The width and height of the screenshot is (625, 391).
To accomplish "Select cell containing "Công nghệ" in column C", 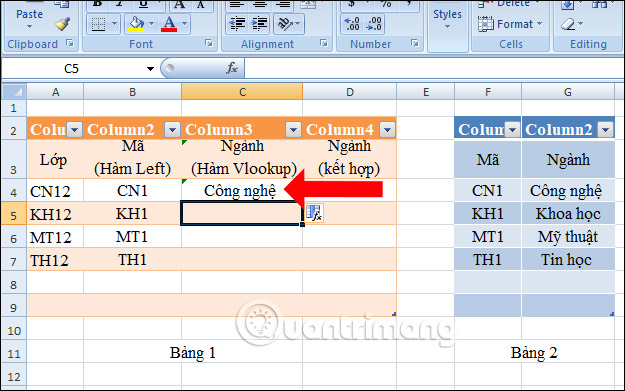I will point(242,191).
